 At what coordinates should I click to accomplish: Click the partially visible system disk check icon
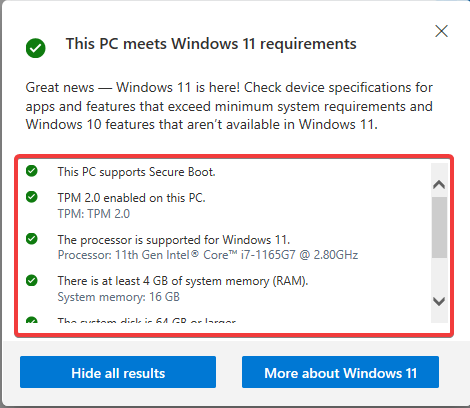point(32,320)
